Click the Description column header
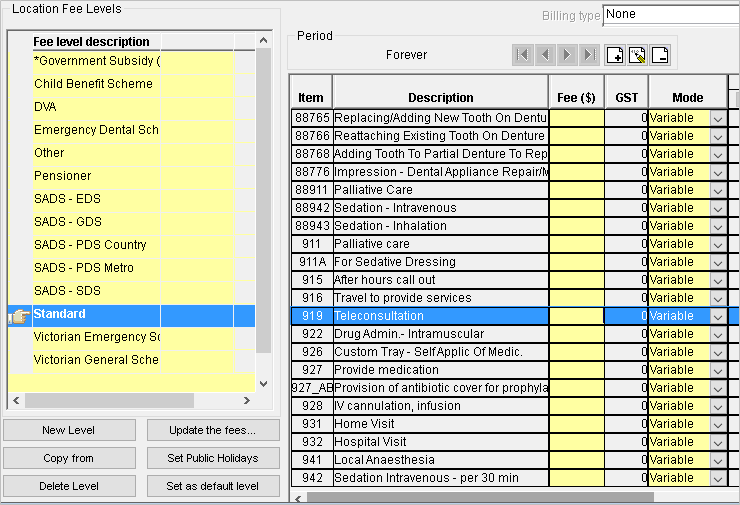This screenshot has height=505, width=740. [441, 92]
